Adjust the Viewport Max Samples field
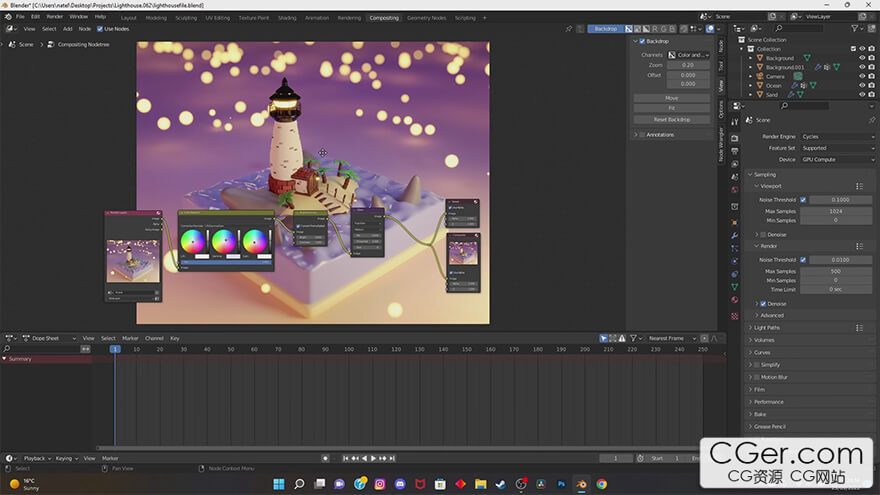This screenshot has width=880, height=495. 836,211
